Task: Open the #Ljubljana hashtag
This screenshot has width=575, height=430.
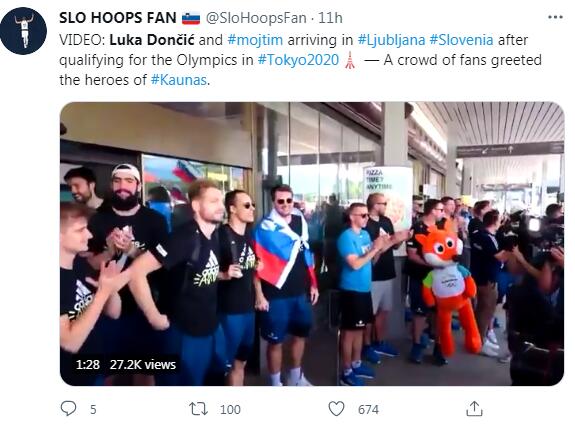Action: click(391, 40)
